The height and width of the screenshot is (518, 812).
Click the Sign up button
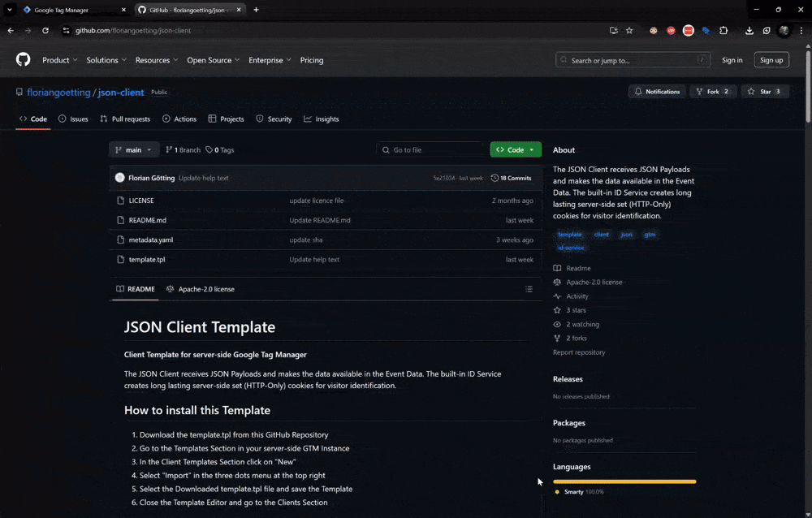[x=771, y=60]
